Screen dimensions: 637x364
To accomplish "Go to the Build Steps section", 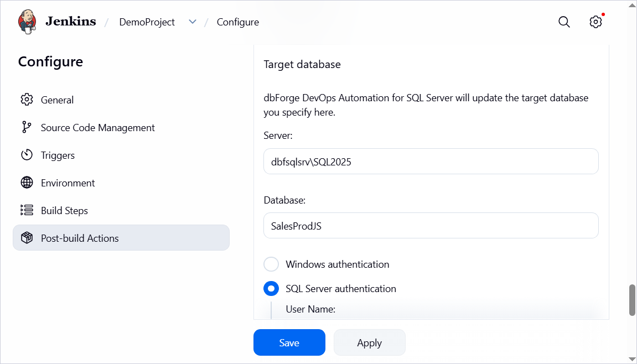I will tap(121, 210).
